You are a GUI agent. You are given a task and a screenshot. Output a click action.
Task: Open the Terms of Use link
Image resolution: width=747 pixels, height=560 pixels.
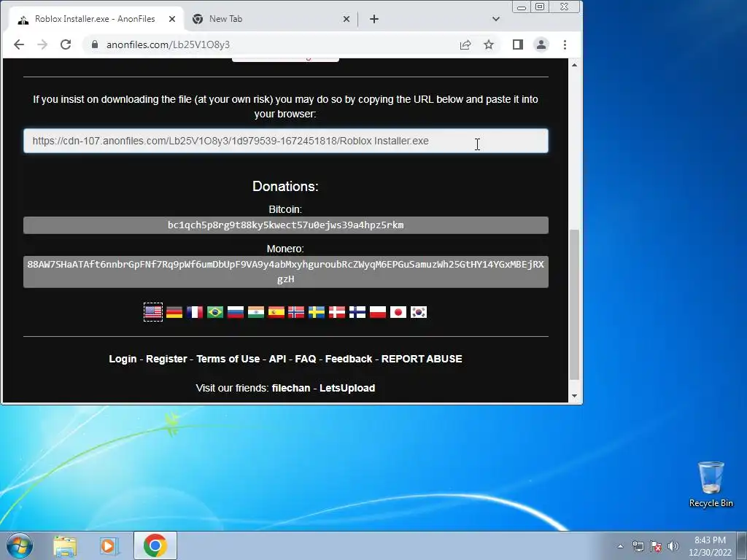click(228, 359)
